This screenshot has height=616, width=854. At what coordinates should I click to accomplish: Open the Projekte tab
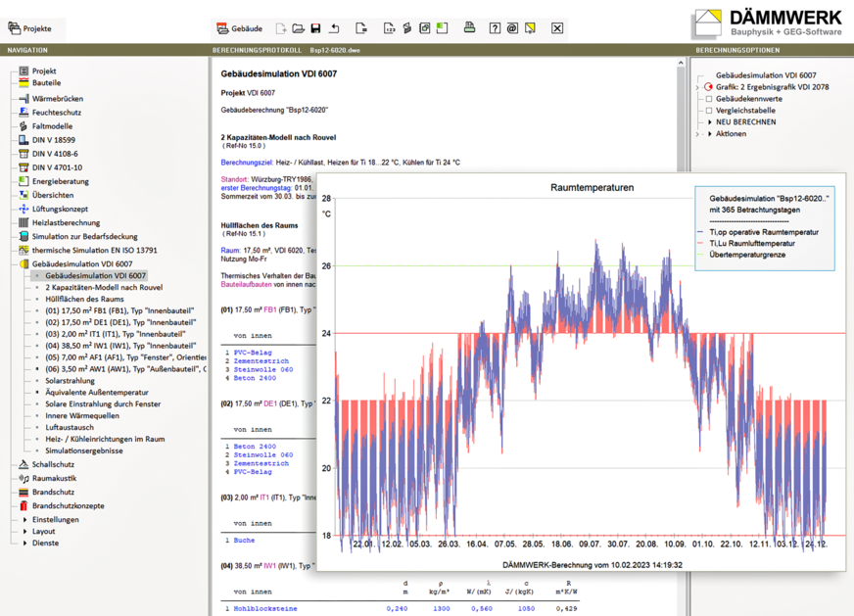[31, 28]
